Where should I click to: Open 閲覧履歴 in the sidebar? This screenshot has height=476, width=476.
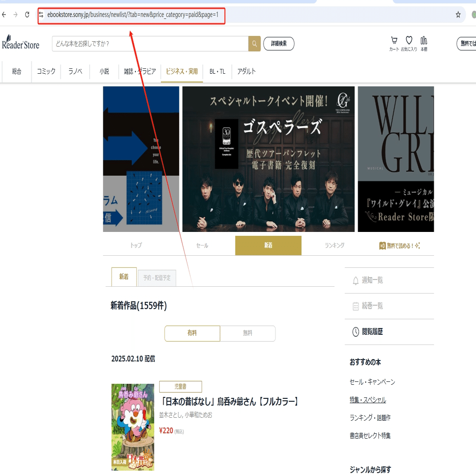pyautogui.click(x=390, y=332)
